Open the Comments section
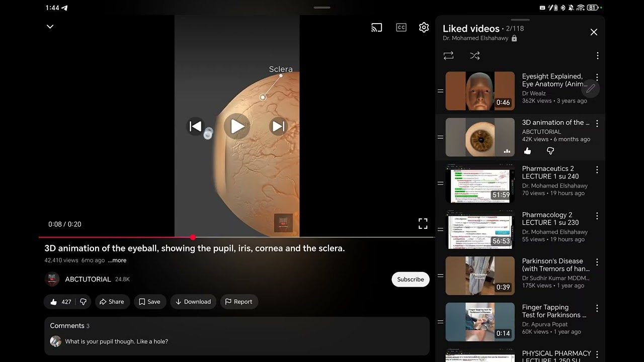 click(237, 336)
